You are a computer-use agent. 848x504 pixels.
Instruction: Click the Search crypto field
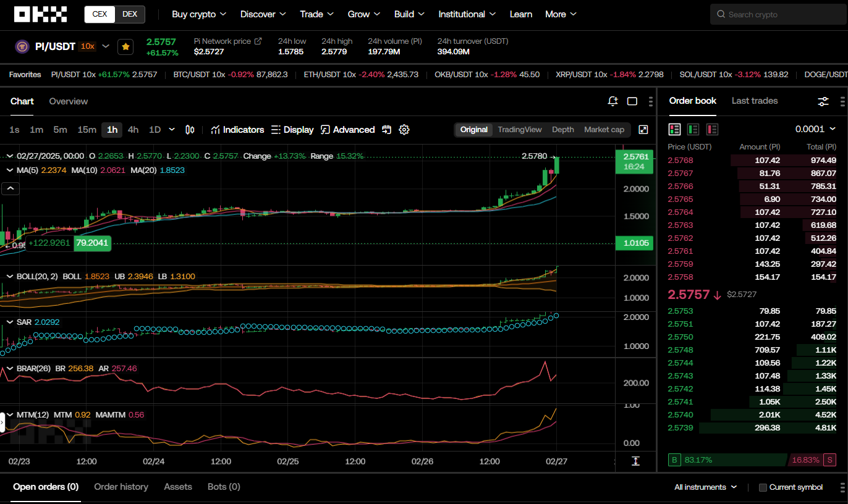tap(779, 14)
